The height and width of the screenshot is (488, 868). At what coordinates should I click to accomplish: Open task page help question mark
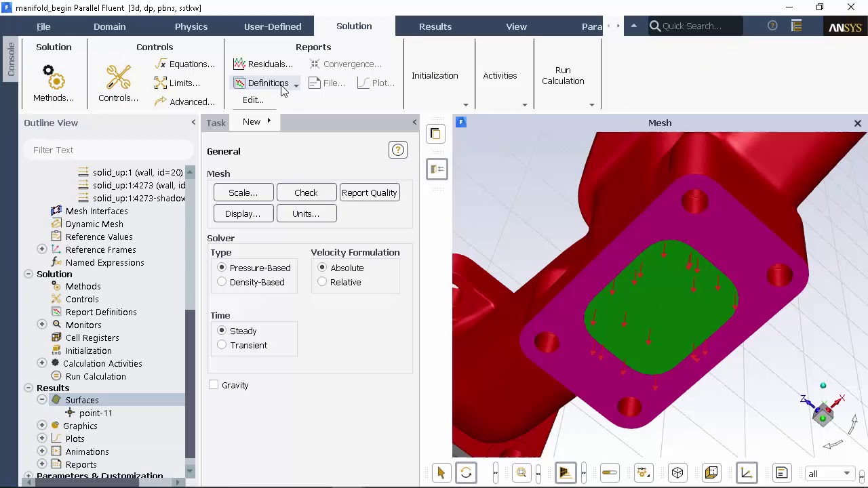(x=398, y=150)
